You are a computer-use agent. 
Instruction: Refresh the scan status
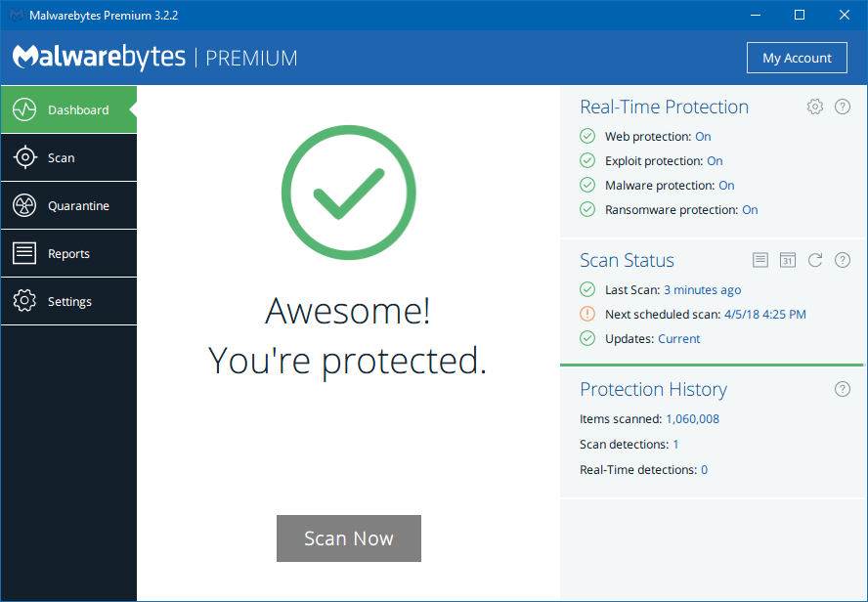click(815, 260)
